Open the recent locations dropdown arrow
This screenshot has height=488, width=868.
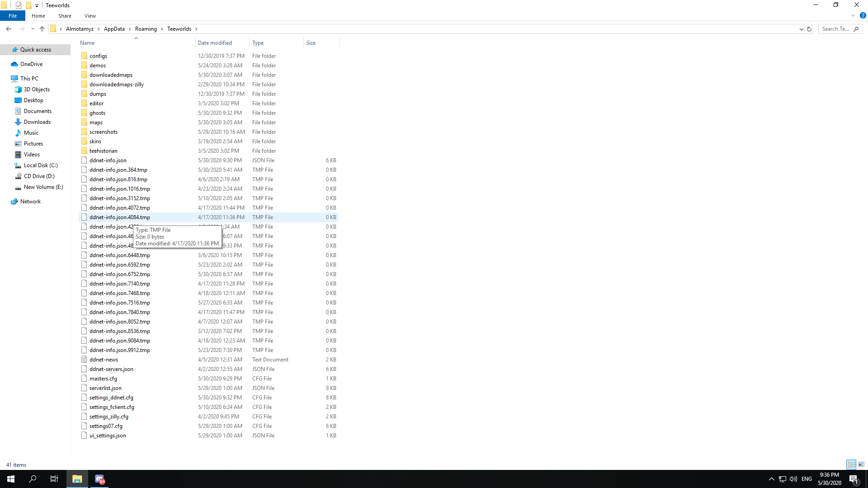[33, 29]
